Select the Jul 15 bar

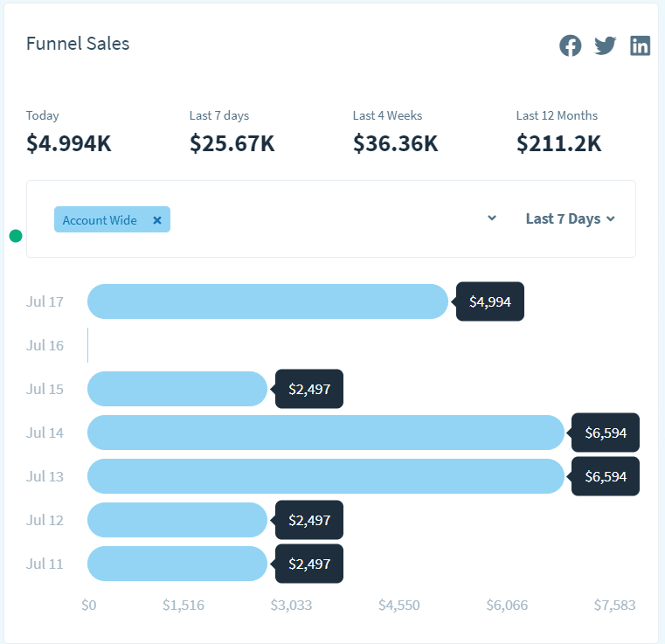tap(177, 389)
